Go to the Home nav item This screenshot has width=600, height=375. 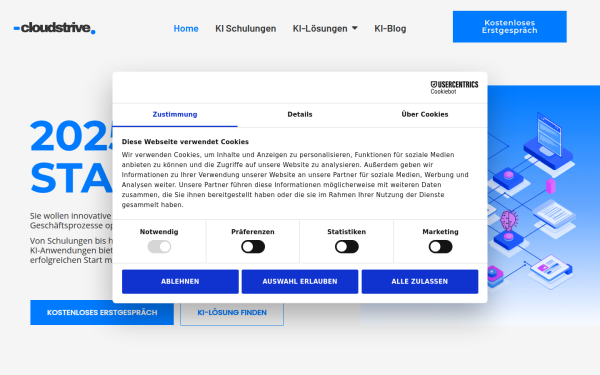[x=186, y=29]
